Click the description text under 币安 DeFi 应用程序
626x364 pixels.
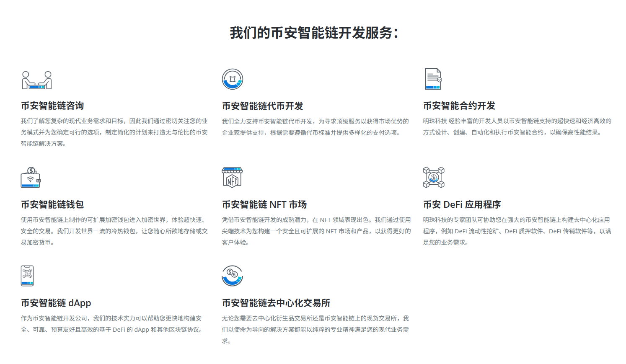[517, 231]
